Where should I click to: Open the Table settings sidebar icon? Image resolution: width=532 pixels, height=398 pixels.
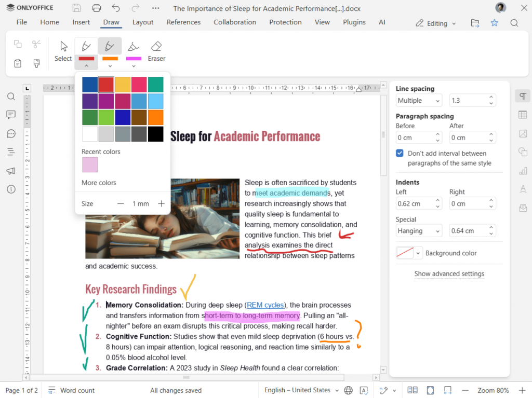[x=523, y=115]
